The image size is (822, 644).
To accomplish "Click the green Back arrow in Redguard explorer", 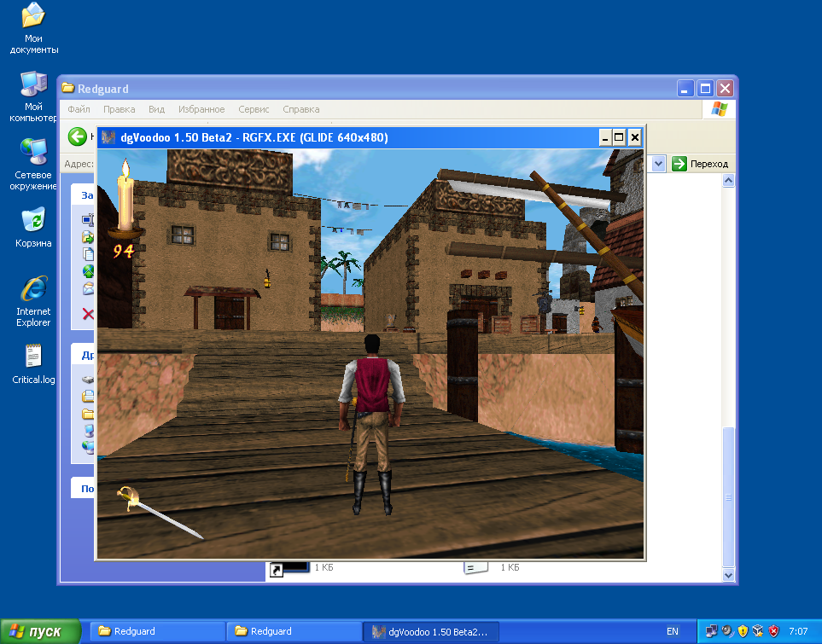I will point(78,136).
